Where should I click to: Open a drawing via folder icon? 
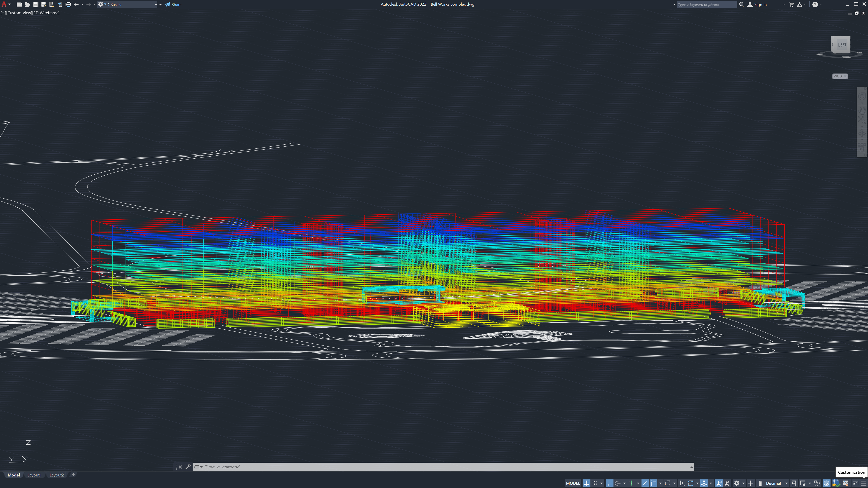click(x=27, y=4)
